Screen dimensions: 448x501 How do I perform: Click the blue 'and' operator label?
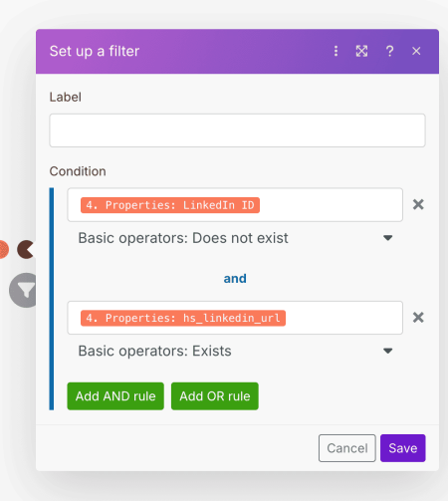pyautogui.click(x=235, y=279)
